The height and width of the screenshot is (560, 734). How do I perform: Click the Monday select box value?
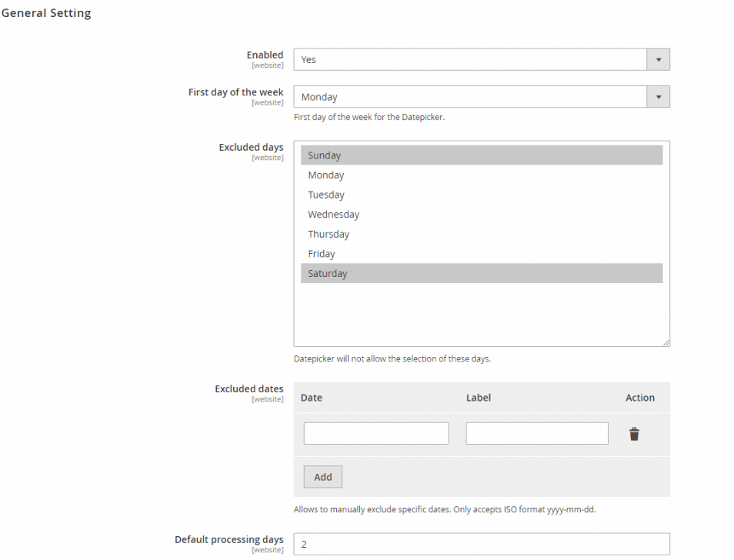[470, 97]
